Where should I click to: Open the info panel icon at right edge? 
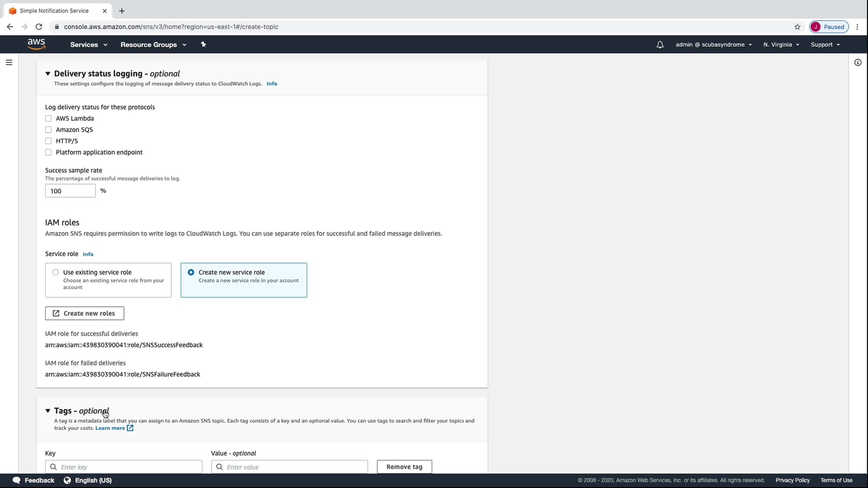(858, 62)
